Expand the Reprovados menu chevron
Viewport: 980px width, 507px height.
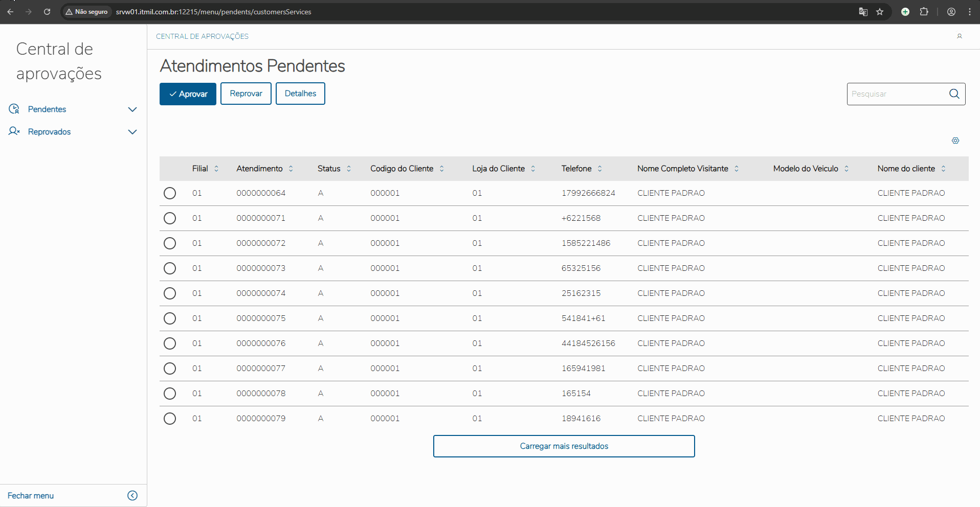click(x=132, y=132)
